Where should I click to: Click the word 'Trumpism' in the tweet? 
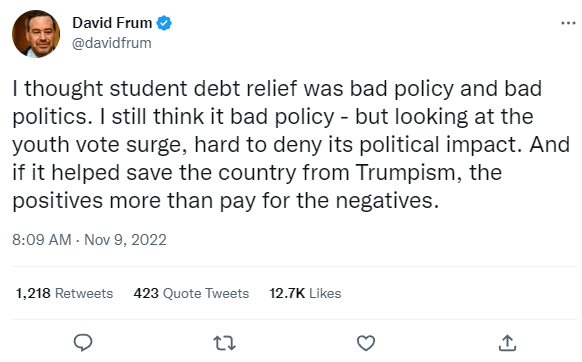[409, 173]
